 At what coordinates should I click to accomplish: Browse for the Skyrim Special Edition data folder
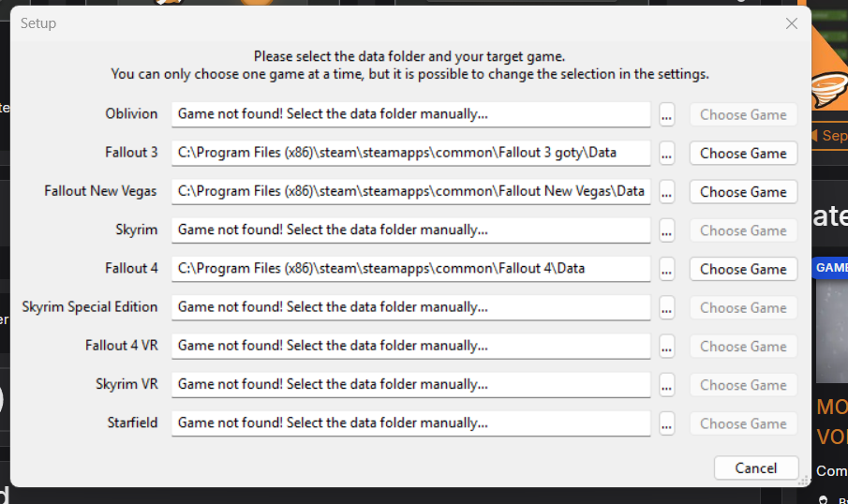point(667,307)
